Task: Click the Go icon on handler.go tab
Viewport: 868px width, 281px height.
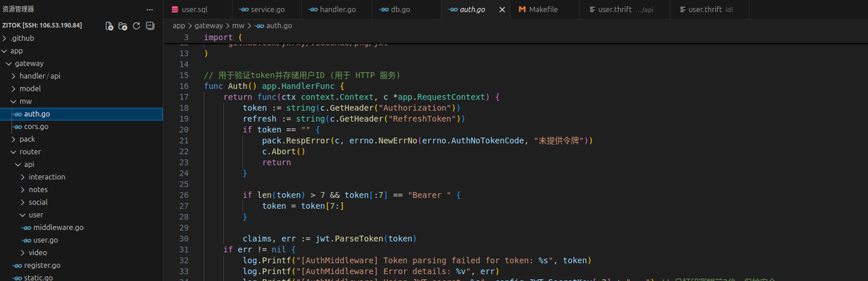Action: pyautogui.click(x=313, y=9)
